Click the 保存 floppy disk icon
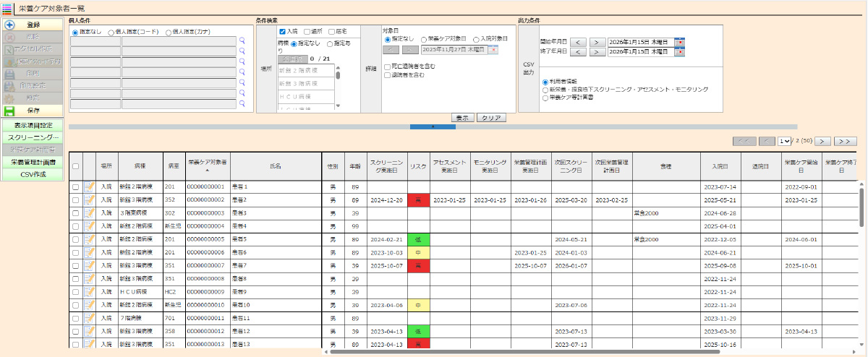868x357 pixels. click(x=9, y=111)
